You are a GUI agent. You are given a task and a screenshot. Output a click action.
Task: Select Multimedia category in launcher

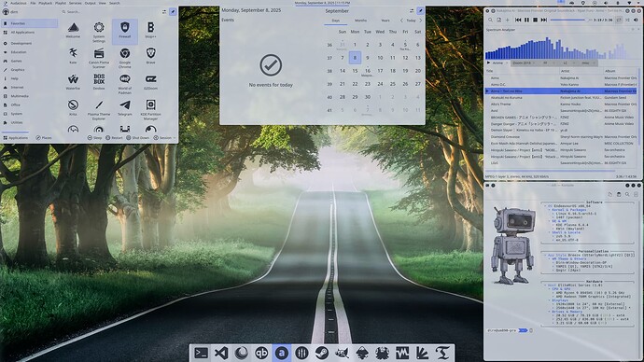click(x=29, y=96)
